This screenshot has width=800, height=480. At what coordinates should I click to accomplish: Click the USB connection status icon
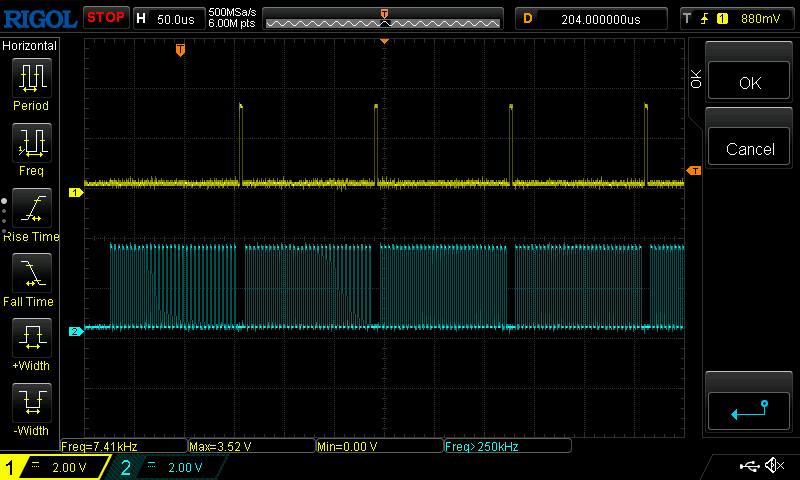coord(749,465)
